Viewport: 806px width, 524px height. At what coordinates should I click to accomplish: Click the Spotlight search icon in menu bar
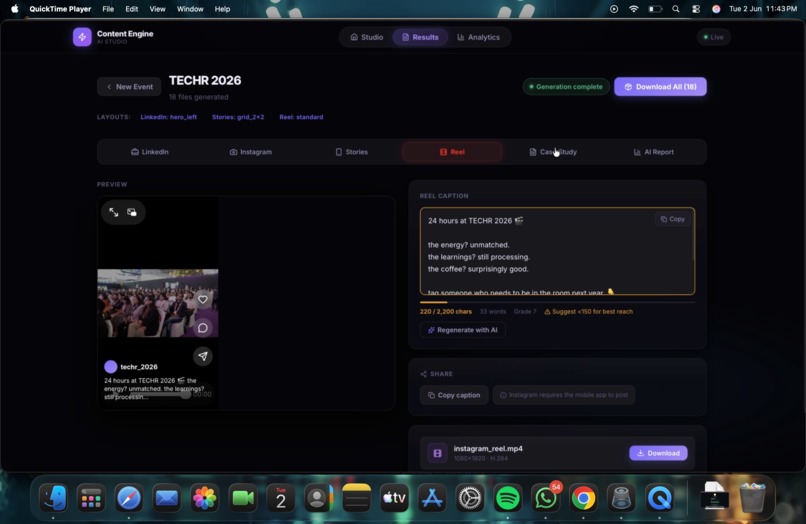[x=676, y=9]
